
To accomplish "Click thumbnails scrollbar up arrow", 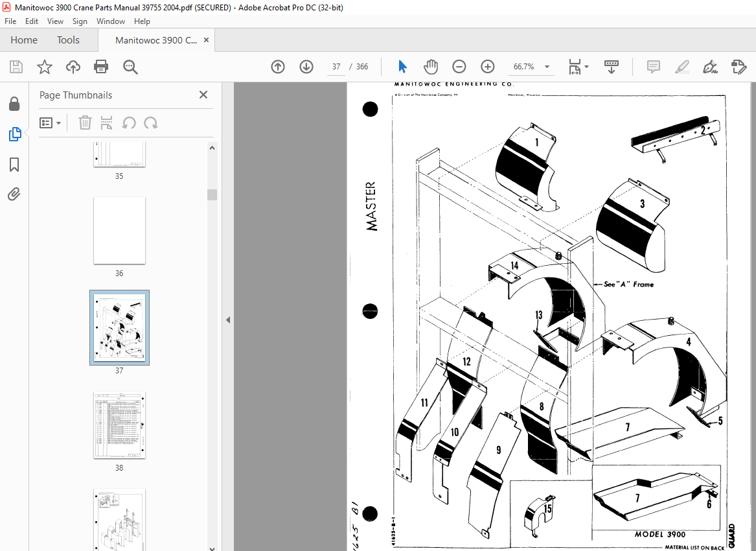I will click(x=212, y=148).
